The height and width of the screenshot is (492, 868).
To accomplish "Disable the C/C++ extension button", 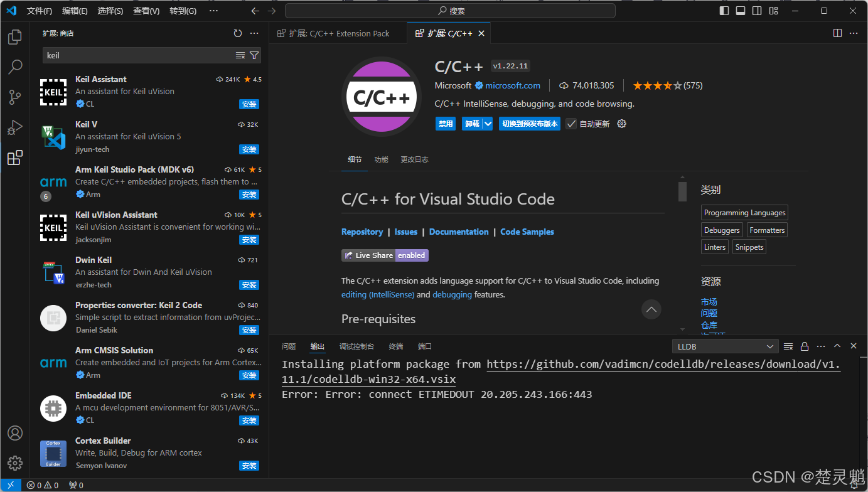I will coord(446,124).
